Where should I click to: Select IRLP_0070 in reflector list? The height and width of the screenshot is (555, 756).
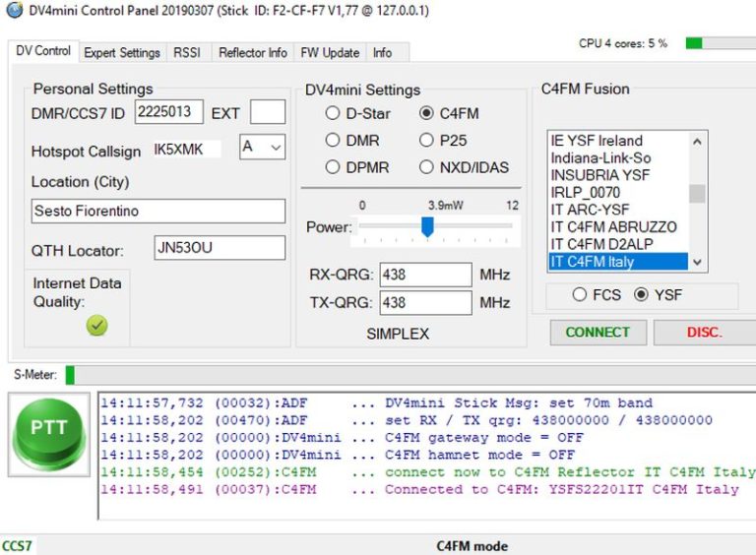tap(619, 193)
